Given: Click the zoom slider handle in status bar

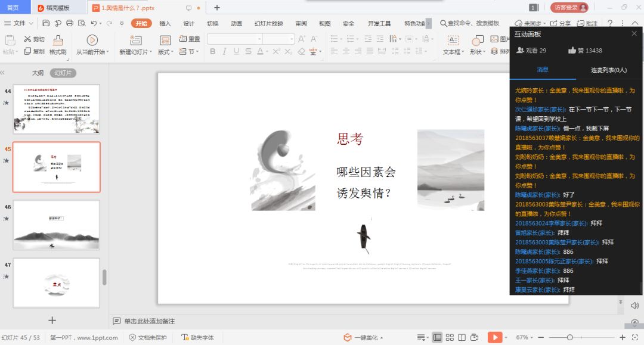Looking at the screenshot, I should click(570, 337).
